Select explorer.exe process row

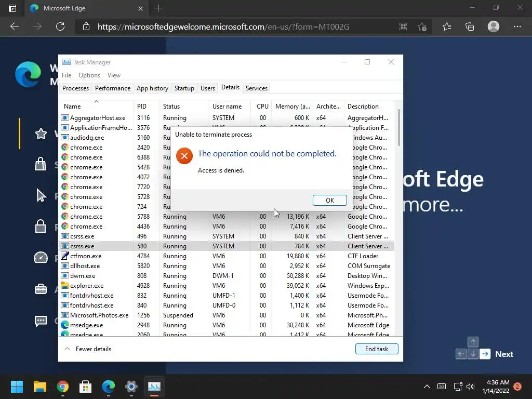coord(227,285)
